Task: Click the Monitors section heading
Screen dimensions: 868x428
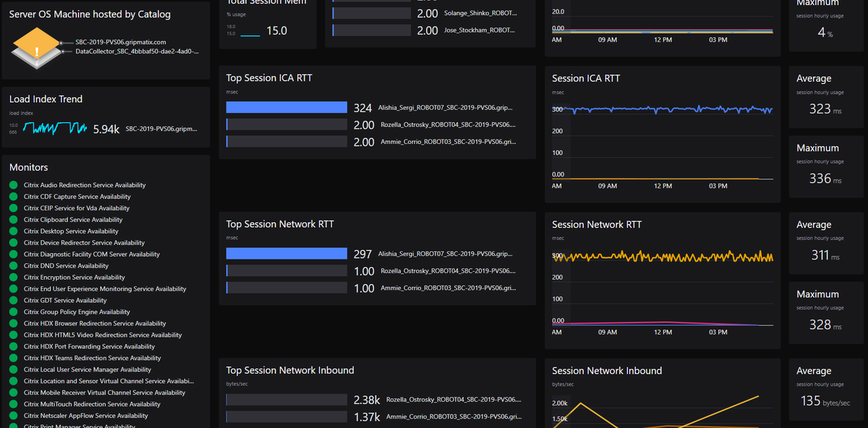Action: tap(29, 167)
